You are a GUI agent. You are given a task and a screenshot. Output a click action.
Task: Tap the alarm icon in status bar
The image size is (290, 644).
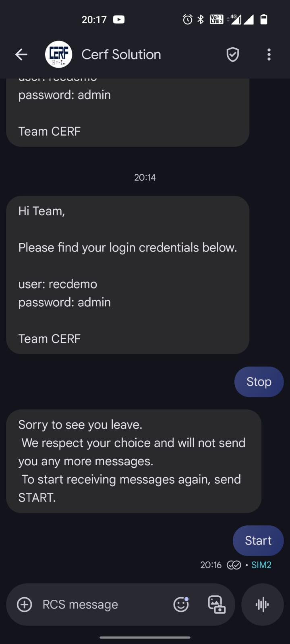point(187,19)
